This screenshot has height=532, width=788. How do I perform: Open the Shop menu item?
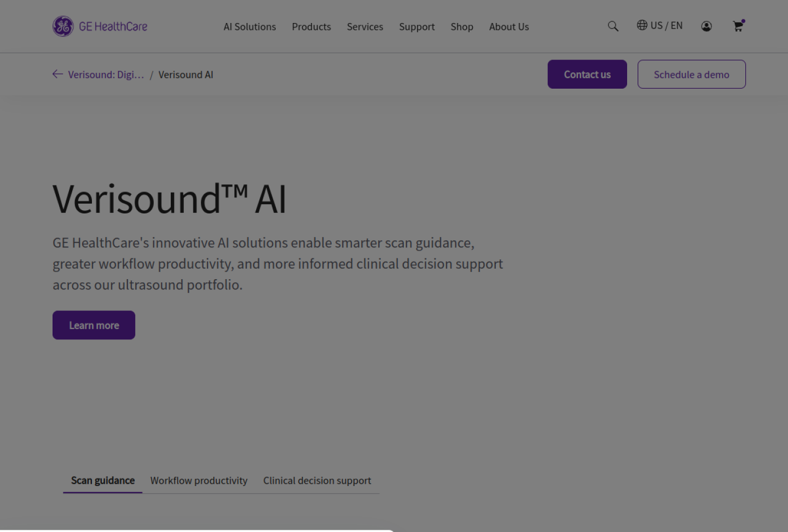(x=462, y=27)
